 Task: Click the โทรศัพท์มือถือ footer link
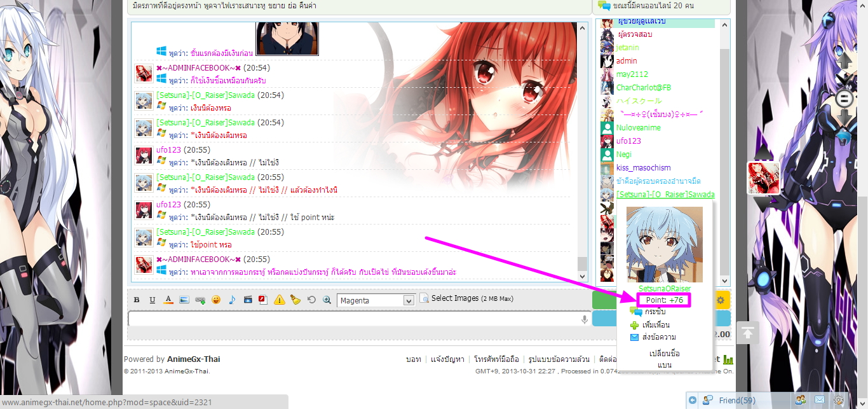(x=496, y=359)
